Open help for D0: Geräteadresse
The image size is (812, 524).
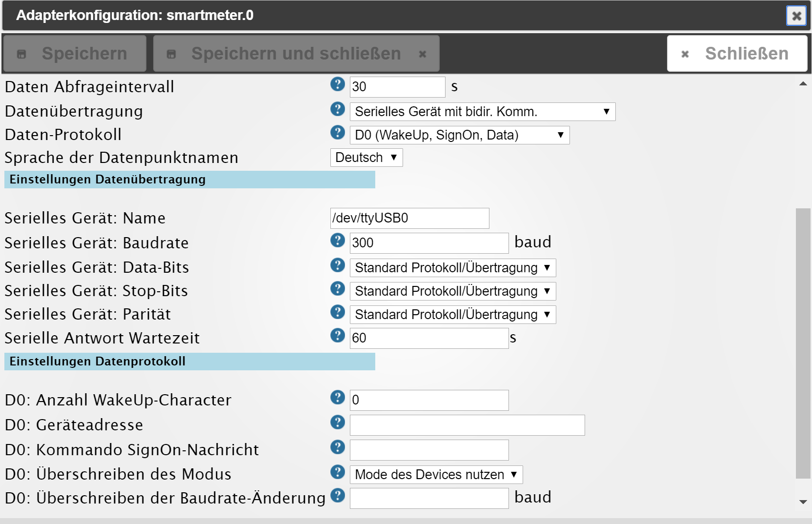(337, 422)
